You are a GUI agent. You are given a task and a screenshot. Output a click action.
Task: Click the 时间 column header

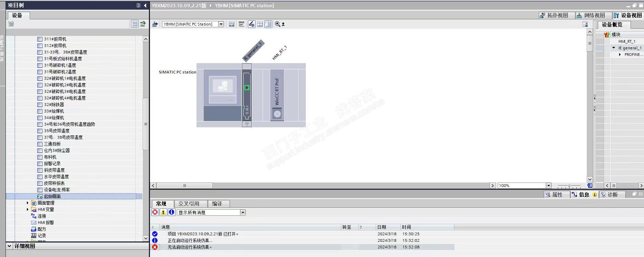click(x=427, y=227)
